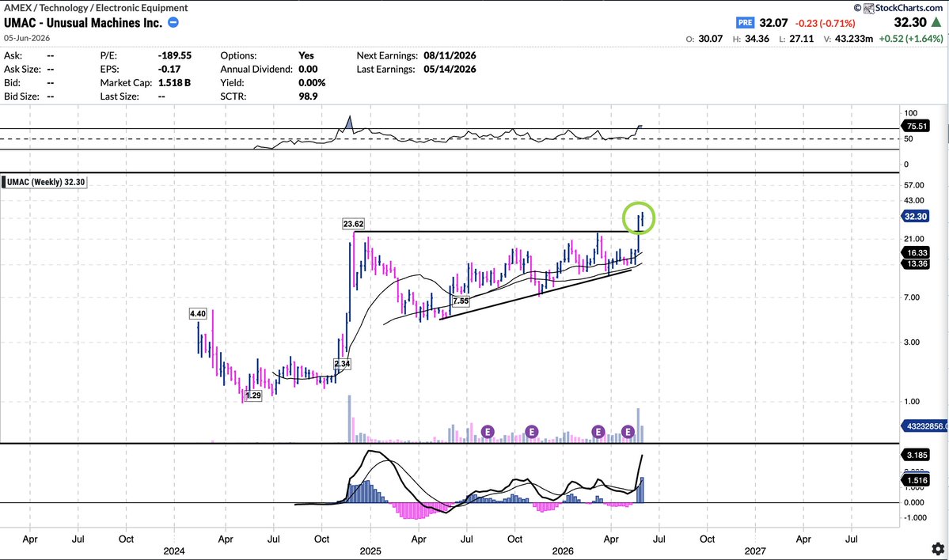This screenshot has height=560, width=949.
Task: Click the EPS value -0.17
Action: click(169, 69)
